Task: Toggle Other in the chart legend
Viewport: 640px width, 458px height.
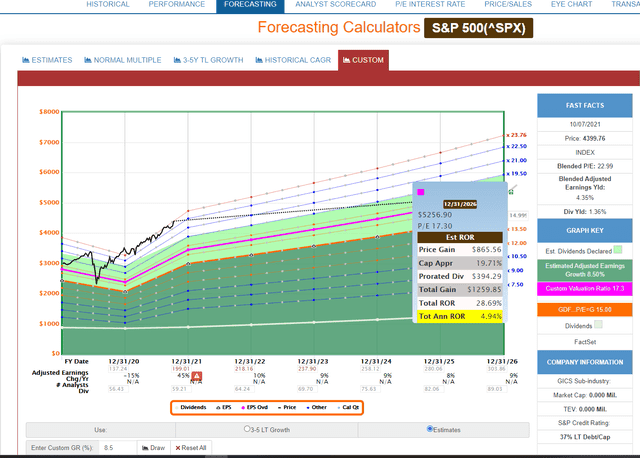Action: [x=316, y=407]
